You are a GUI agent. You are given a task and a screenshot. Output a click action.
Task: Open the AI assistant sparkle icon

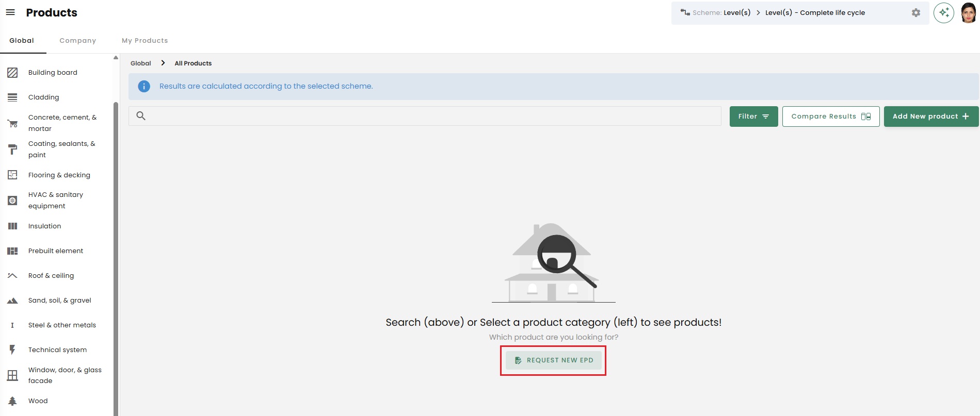943,13
